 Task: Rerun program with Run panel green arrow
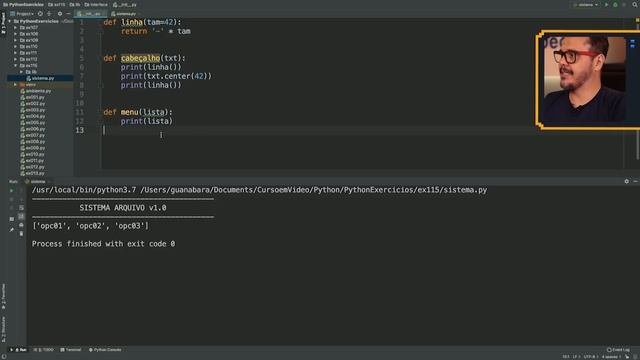[11, 191]
